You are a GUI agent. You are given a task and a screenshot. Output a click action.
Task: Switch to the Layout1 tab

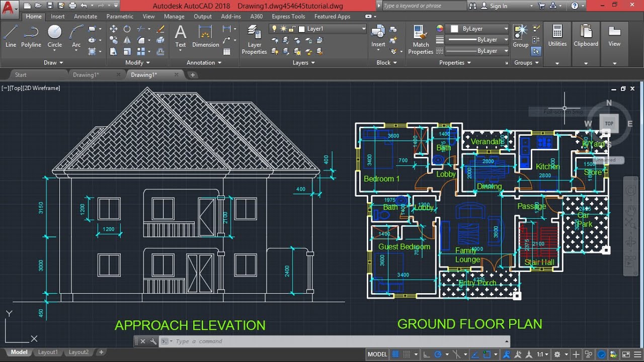pyautogui.click(x=48, y=352)
